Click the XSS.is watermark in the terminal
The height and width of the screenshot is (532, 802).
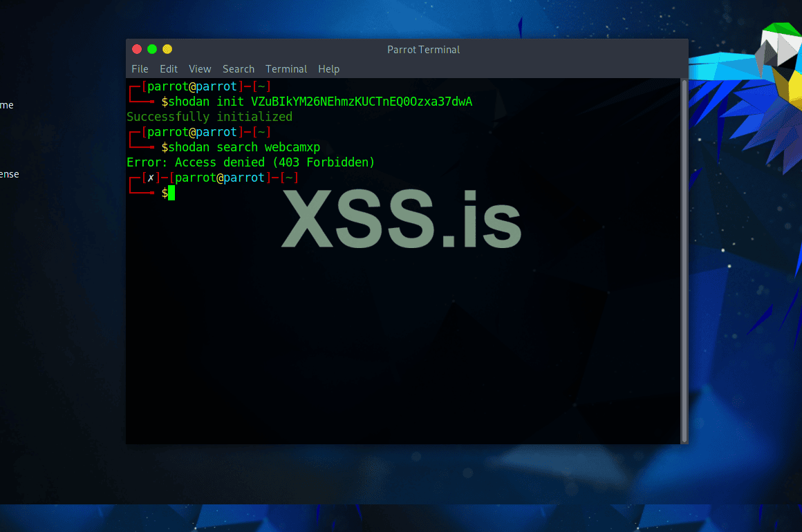(x=401, y=220)
